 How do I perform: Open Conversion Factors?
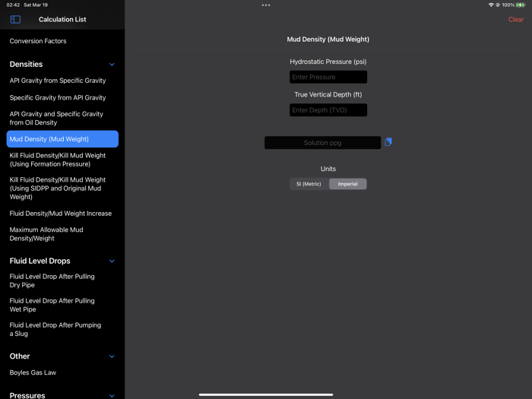[x=38, y=41]
